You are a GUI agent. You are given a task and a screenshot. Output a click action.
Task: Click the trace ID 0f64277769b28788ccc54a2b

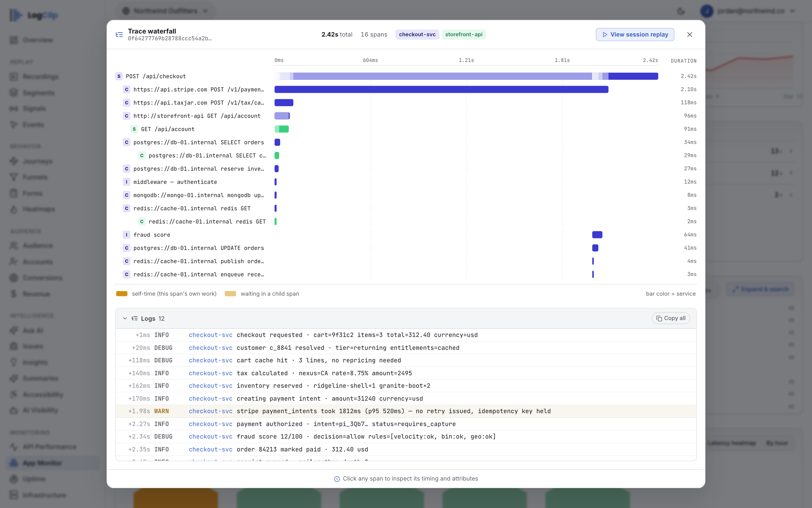pyautogui.click(x=170, y=39)
